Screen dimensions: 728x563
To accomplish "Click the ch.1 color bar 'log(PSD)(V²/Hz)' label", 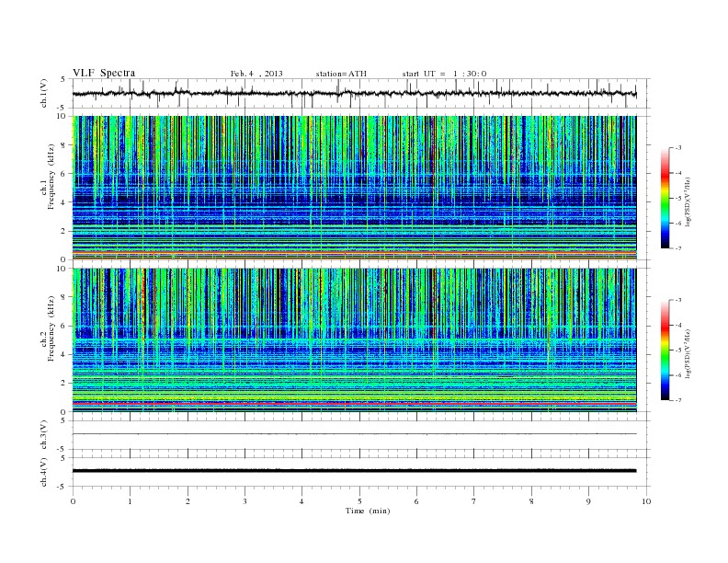I will 688,201.
